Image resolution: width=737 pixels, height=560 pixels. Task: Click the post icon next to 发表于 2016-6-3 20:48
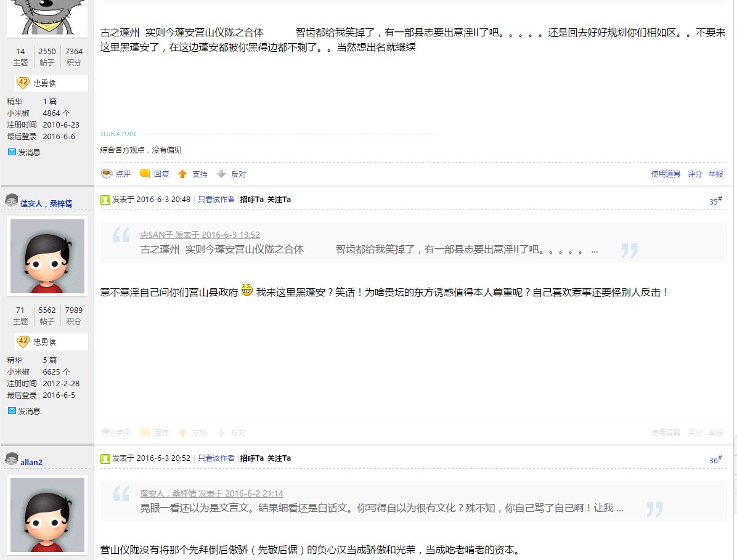(x=105, y=200)
